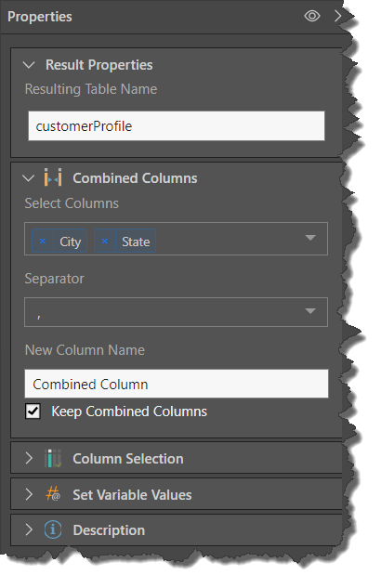Toggle the eye icon in Properties header
The height and width of the screenshot is (588, 381).
[311, 16]
